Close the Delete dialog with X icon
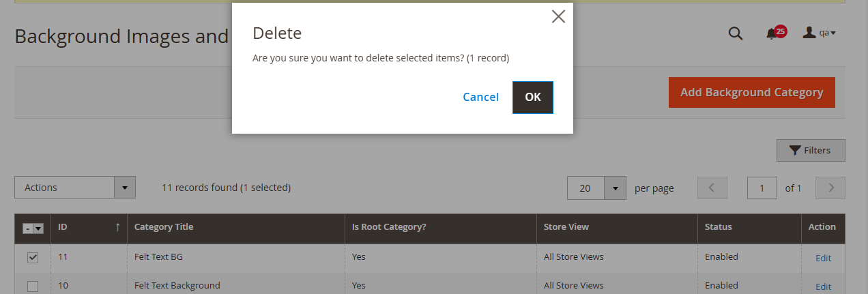 558,17
